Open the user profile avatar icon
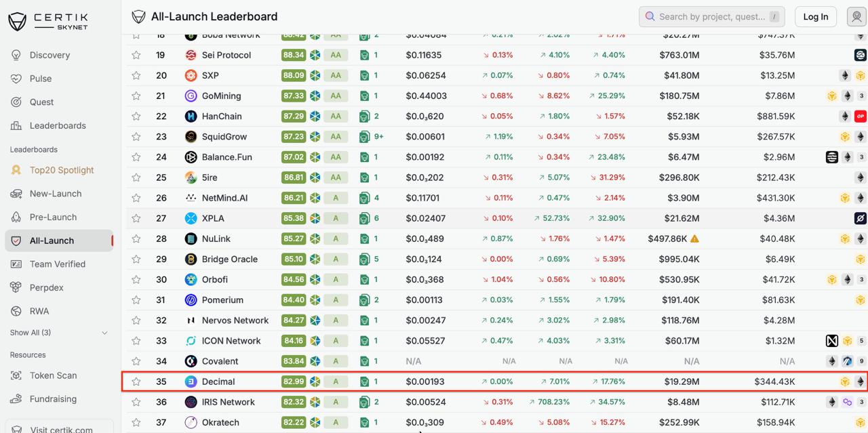Image resolution: width=868 pixels, height=433 pixels. pos(856,17)
